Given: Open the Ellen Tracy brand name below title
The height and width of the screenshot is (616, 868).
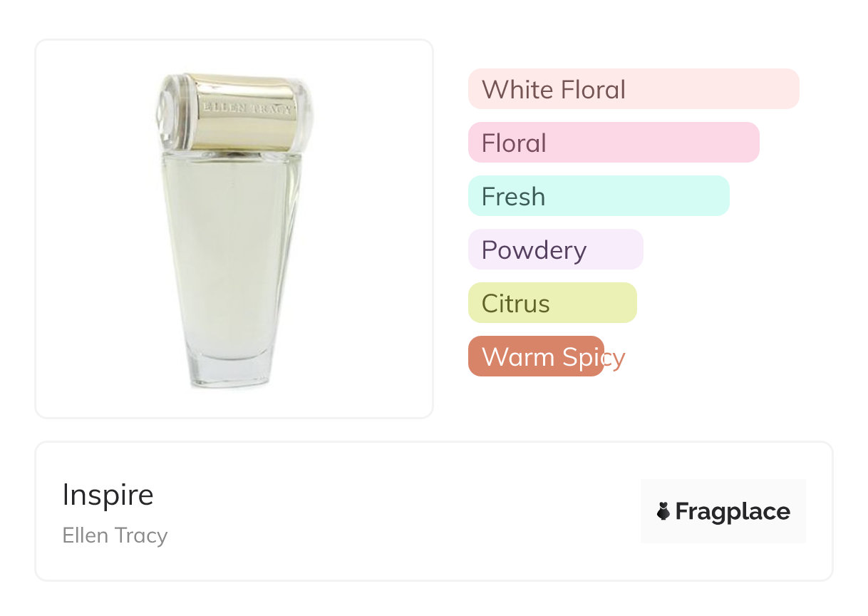Looking at the screenshot, I should [115, 535].
